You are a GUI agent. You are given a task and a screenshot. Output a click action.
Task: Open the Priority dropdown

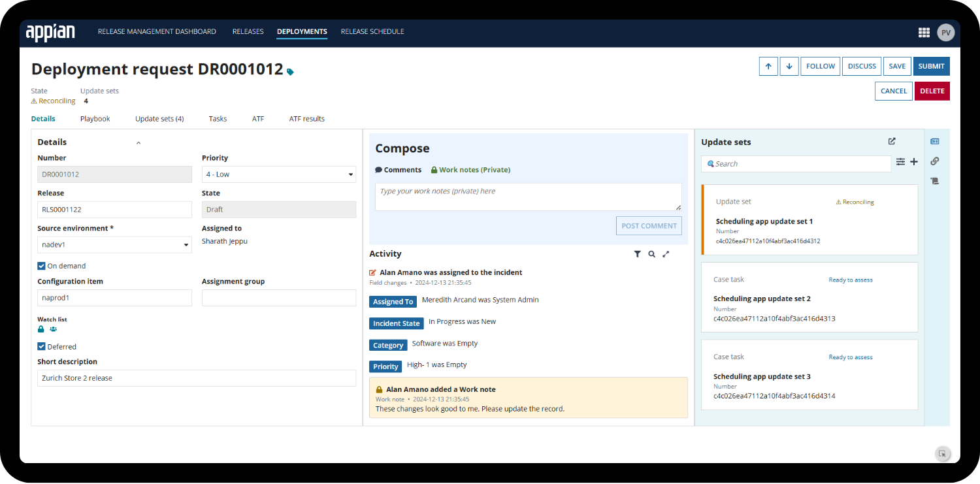click(279, 174)
